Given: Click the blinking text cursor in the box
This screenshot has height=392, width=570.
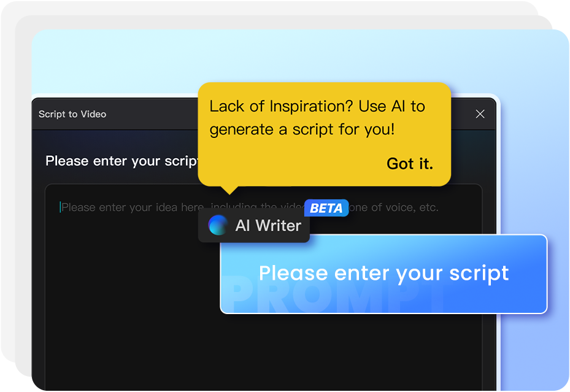Looking at the screenshot, I should point(60,207).
